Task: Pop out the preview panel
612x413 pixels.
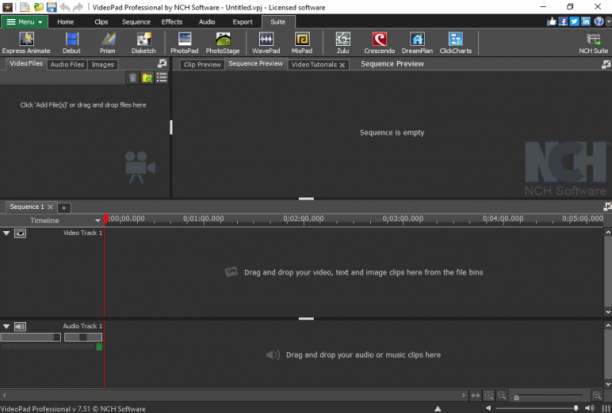Action: [606, 64]
